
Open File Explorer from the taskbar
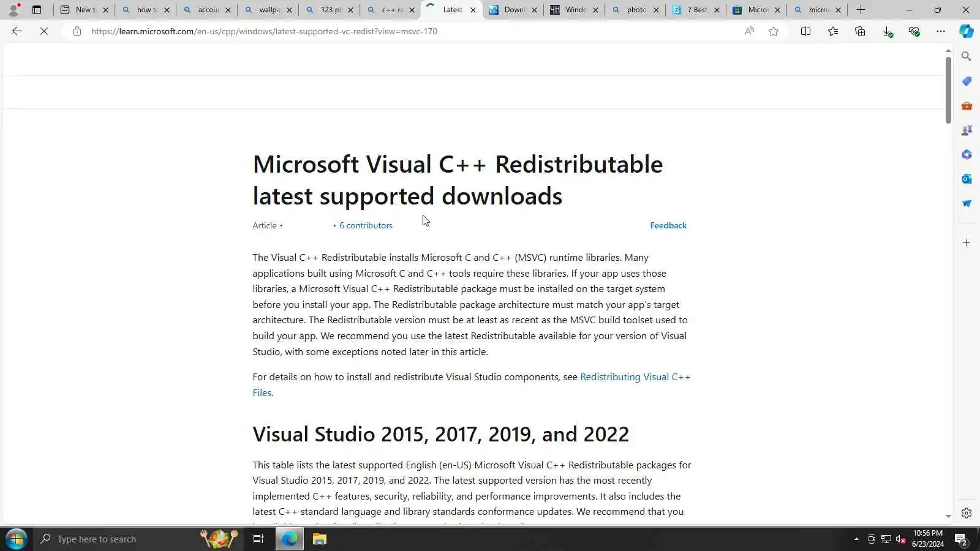pyautogui.click(x=320, y=539)
